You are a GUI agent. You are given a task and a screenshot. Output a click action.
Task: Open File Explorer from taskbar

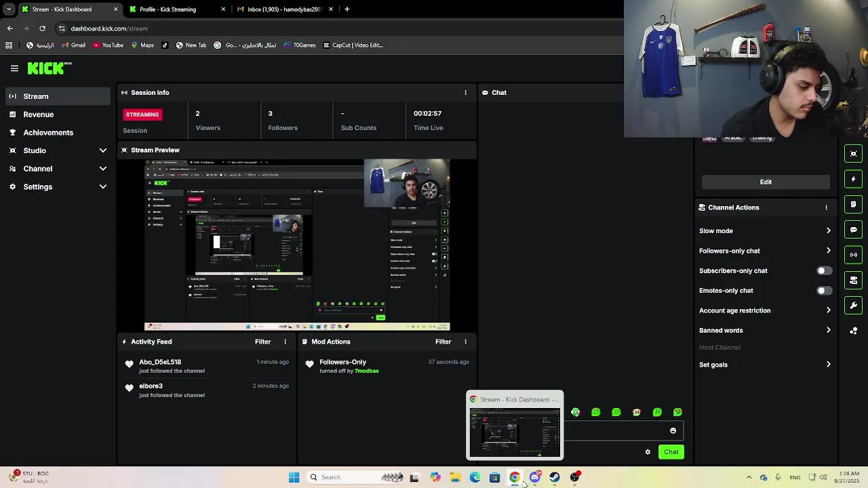point(455,477)
